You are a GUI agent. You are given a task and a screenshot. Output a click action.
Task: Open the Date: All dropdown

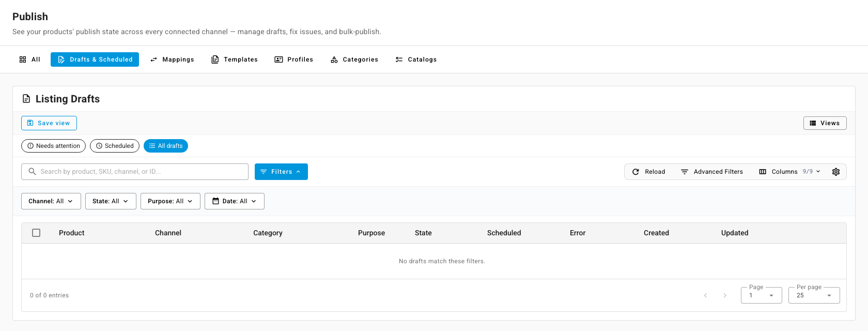(235, 201)
